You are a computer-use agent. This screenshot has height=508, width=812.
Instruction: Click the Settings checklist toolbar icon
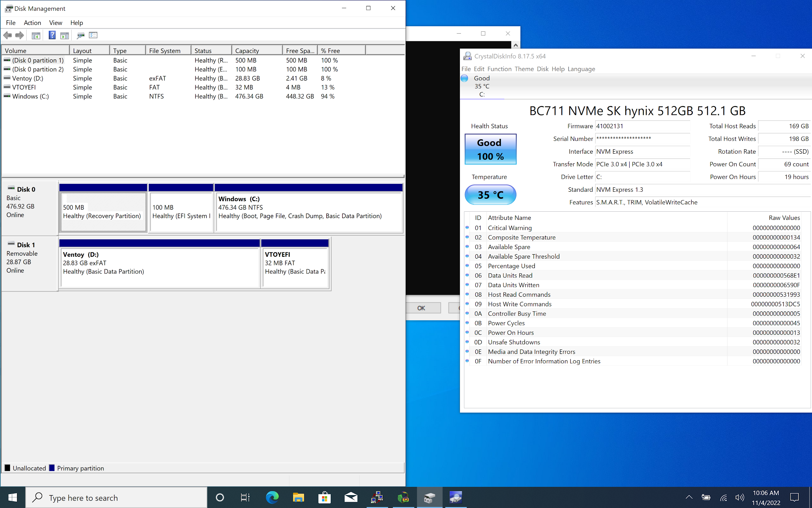pos(93,35)
